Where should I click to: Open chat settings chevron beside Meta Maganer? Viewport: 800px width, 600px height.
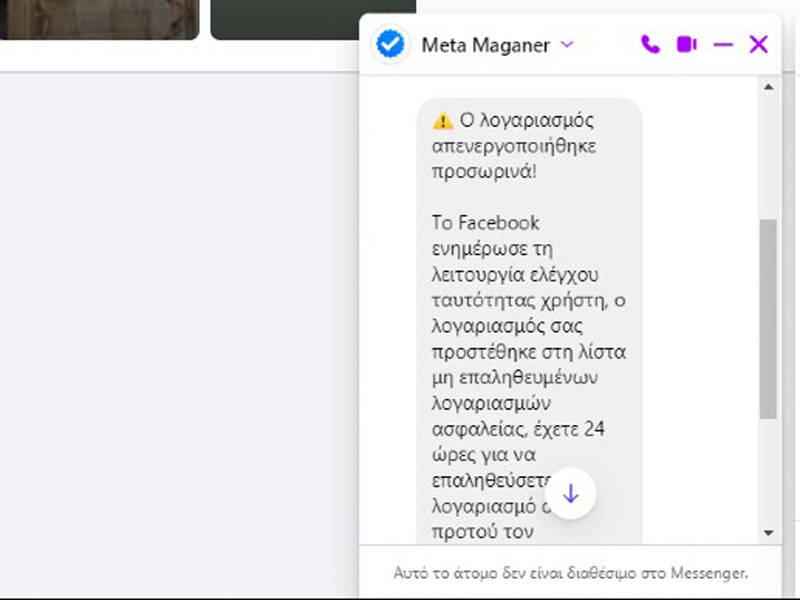[567, 44]
